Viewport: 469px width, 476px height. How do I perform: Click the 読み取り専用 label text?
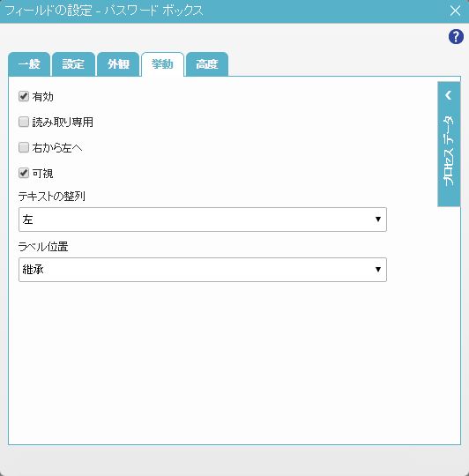point(63,123)
